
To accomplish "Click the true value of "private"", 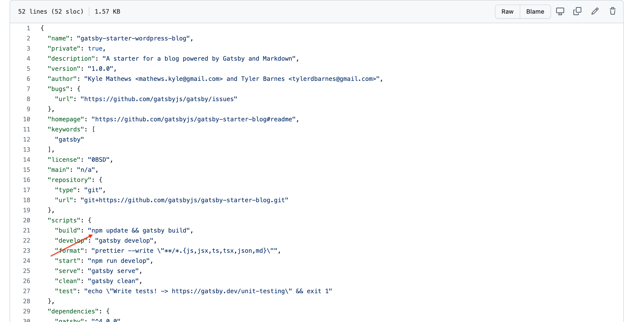I will point(95,49).
